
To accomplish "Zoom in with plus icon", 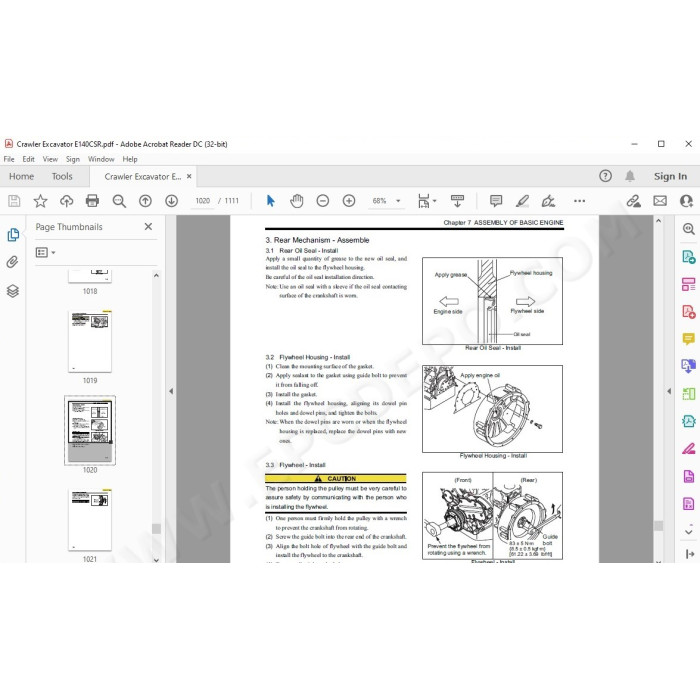I will (x=349, y=201).
